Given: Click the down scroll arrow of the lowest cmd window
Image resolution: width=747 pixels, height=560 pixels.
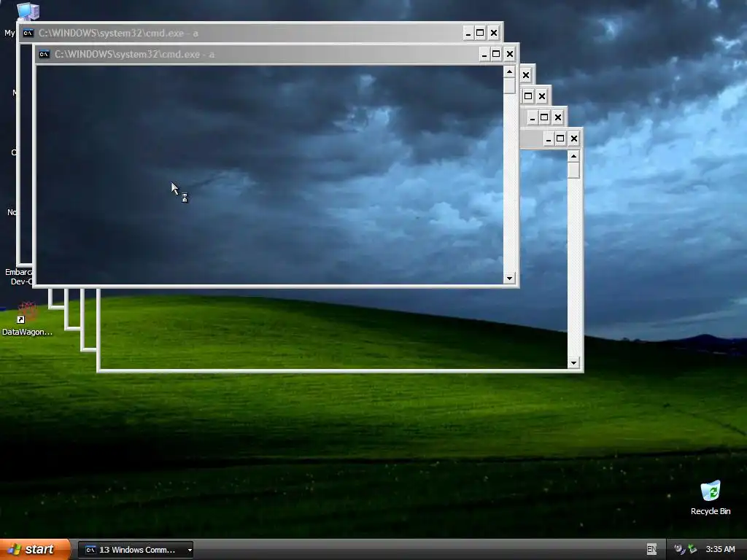Looking at the screenshot, I should (x=573, y=363).
